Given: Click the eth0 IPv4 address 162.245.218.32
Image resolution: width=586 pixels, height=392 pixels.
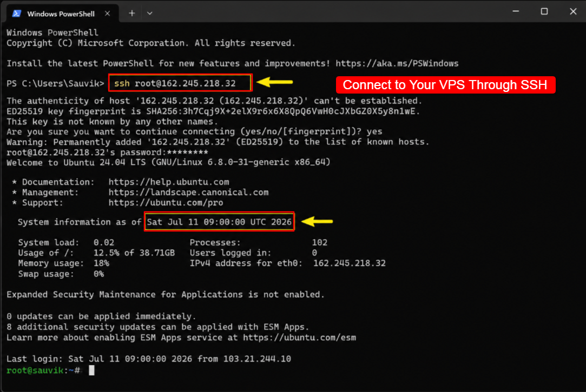Looking at the screenshot, I should pyautogui.click(x=350, y=263).
